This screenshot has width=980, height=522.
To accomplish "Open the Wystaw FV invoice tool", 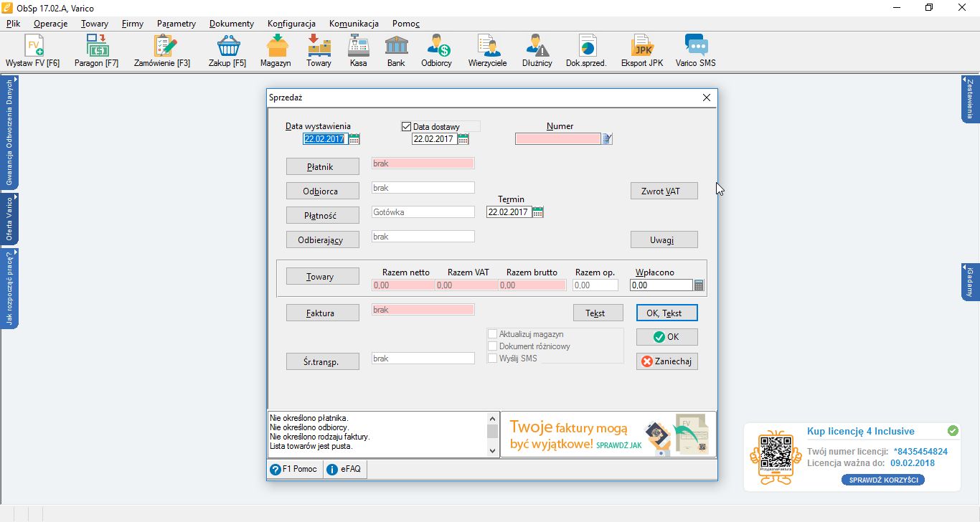I will (x=33, y=51).
